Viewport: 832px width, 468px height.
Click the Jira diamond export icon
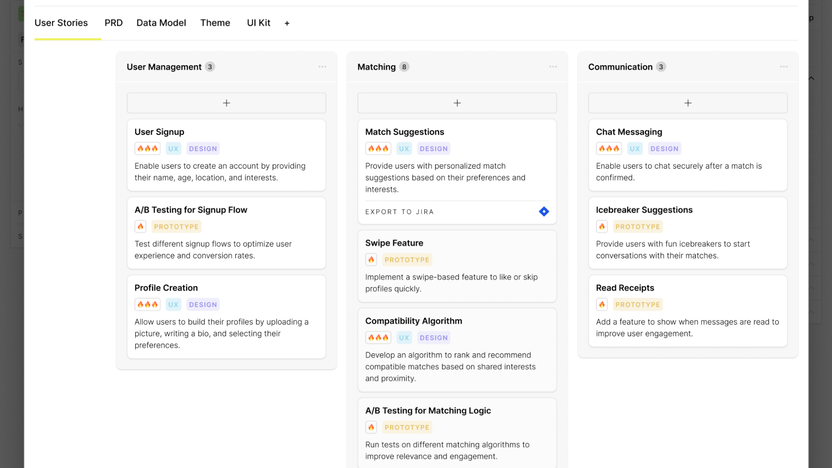(544, 212)
